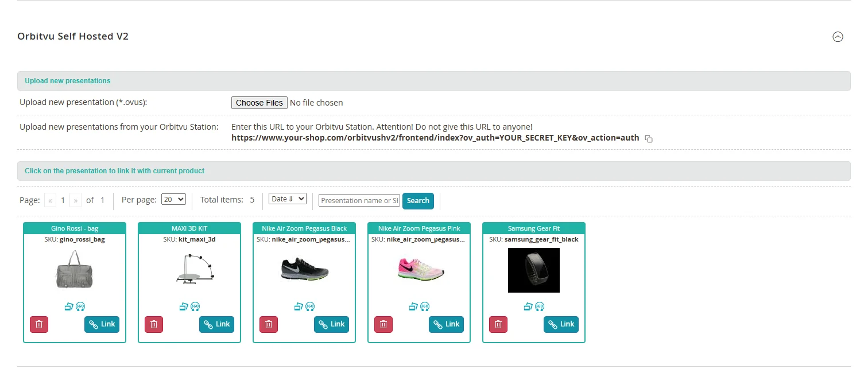Select the Gino Rossi bag thumbnail
This screenshot has width=868, height=385.
tap(75, 269)
